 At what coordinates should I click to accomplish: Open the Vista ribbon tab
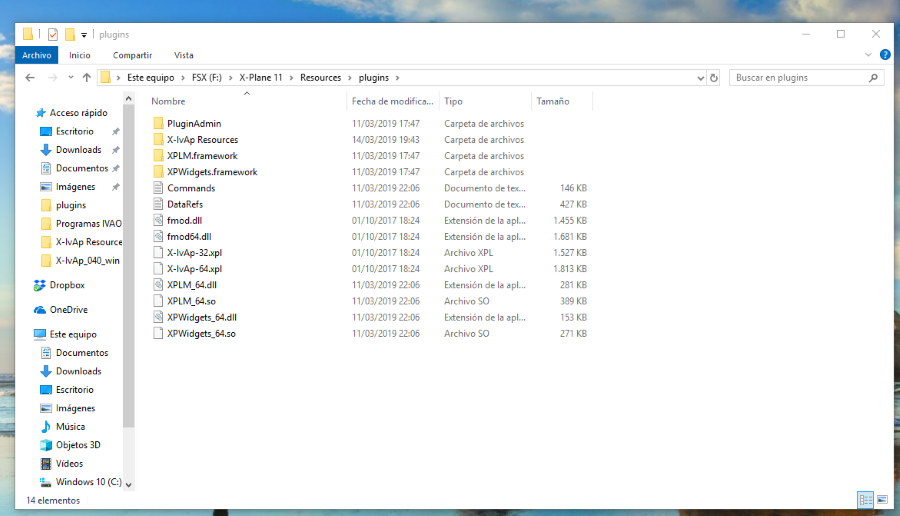184,55
